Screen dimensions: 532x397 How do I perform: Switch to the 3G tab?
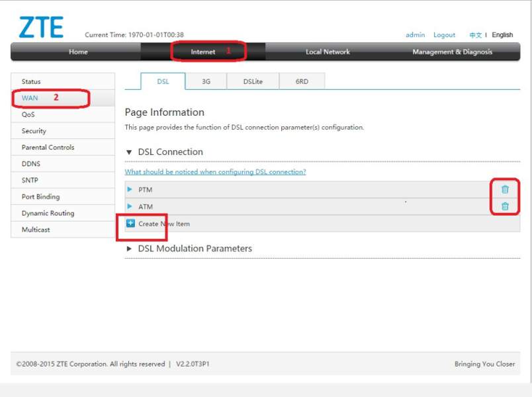206,81
